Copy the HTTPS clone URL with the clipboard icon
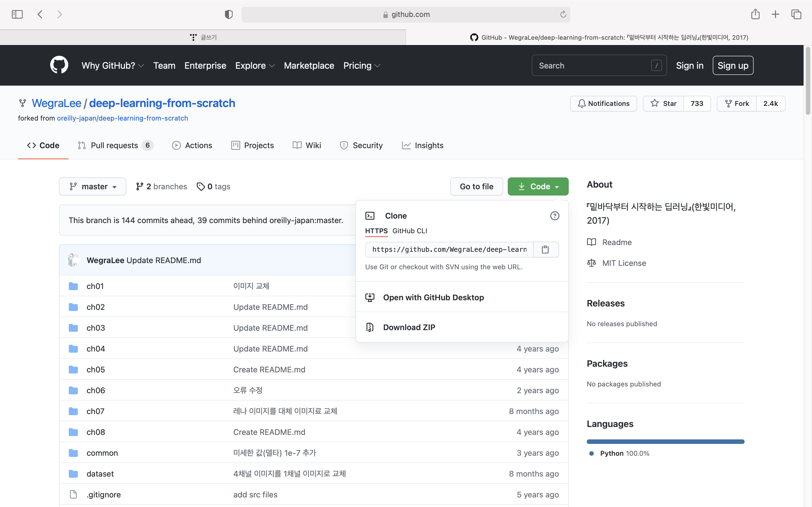 pyautogui.click(x=545, y=249)
